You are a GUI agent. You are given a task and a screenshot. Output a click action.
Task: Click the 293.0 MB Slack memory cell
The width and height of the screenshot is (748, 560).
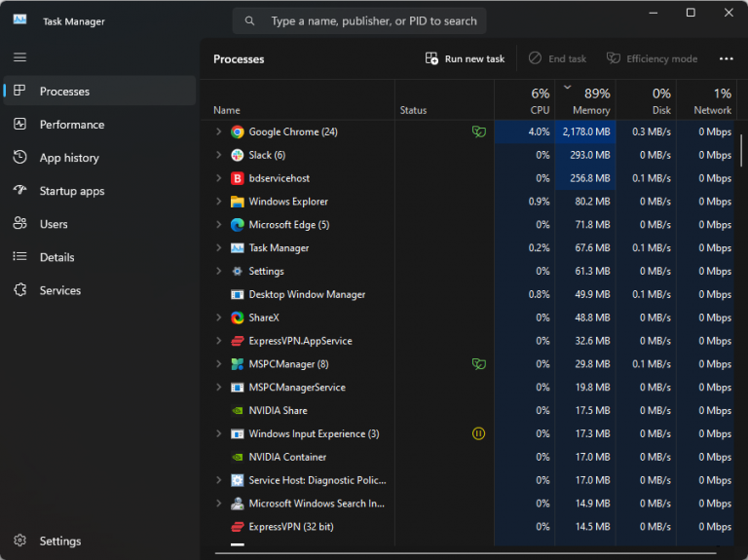click(x=585, y=155)
